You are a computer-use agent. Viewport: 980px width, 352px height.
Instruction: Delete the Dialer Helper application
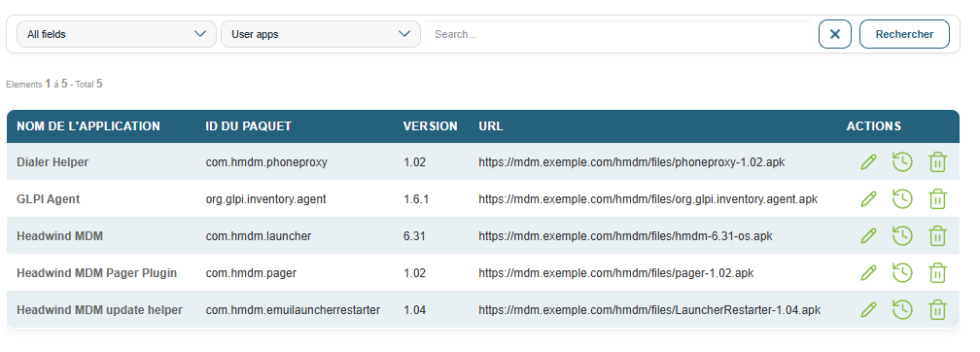point(937,162)
